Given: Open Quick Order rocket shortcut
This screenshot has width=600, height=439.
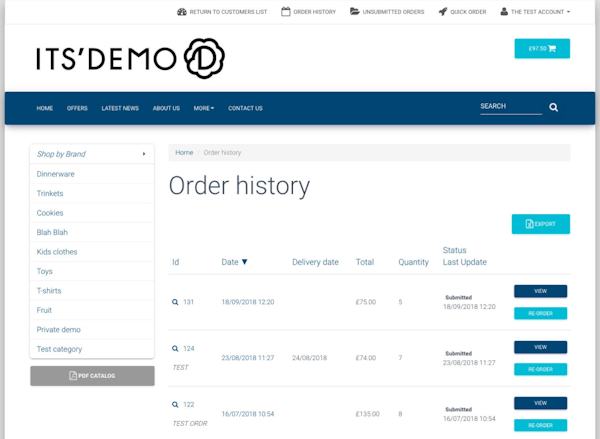Looking at the screenshot, I should 462,12.
